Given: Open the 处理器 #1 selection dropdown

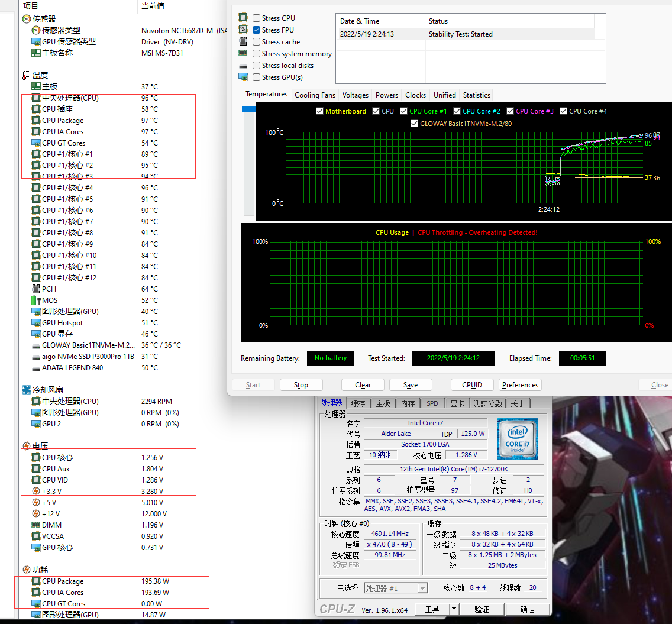Looking at the screenshot, I should click(422, 589).
